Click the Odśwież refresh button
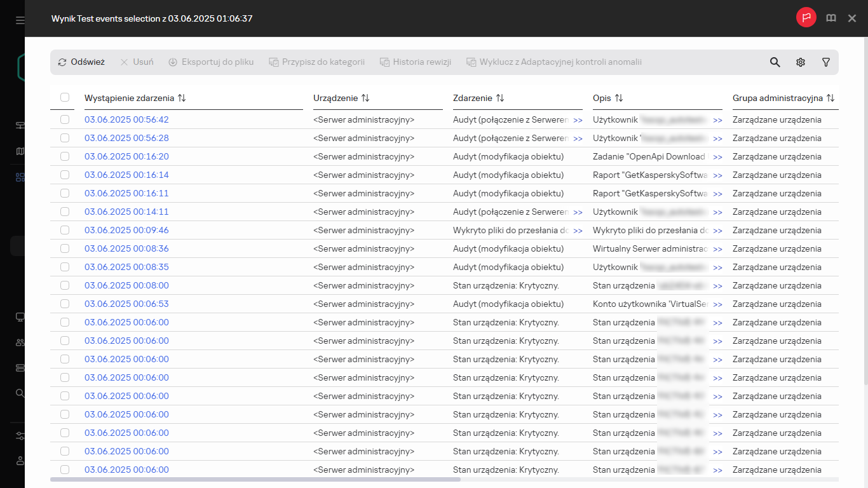868x488 pixels. coord(81,62)
